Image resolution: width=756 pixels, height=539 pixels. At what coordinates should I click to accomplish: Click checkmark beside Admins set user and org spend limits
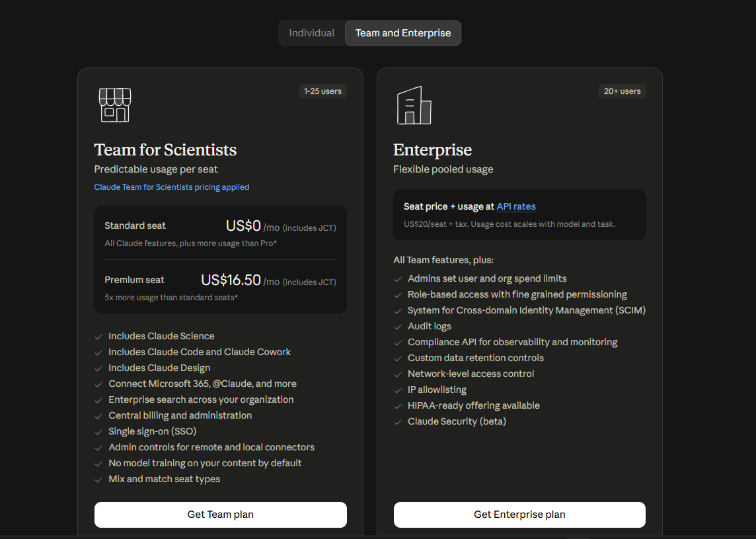coord(398,279)
